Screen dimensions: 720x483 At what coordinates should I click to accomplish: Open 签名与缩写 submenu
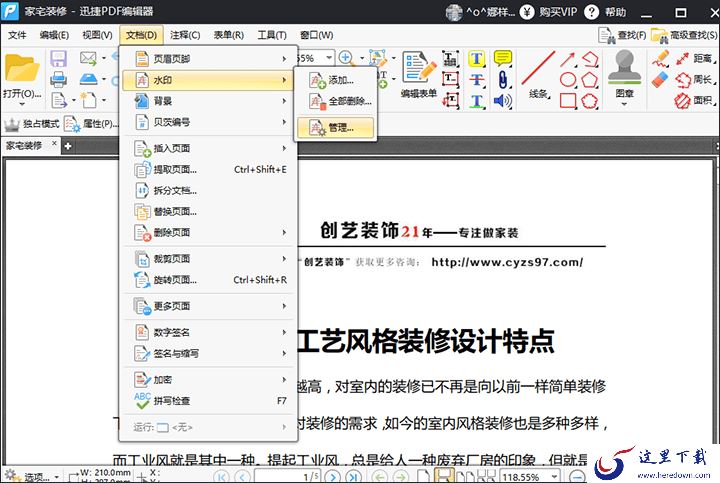coord(208,354)
